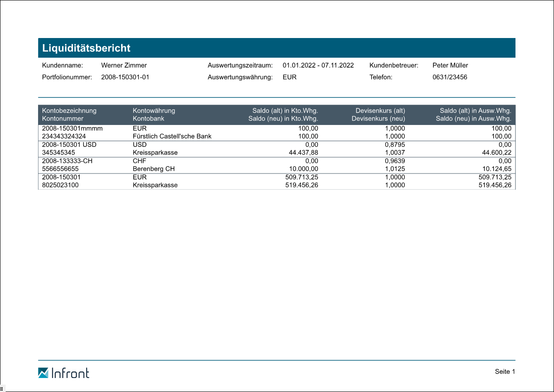Click the Fürstlich Castell'sche Bank entry
This screenshot has height=392, width=554.
[172, 136]
